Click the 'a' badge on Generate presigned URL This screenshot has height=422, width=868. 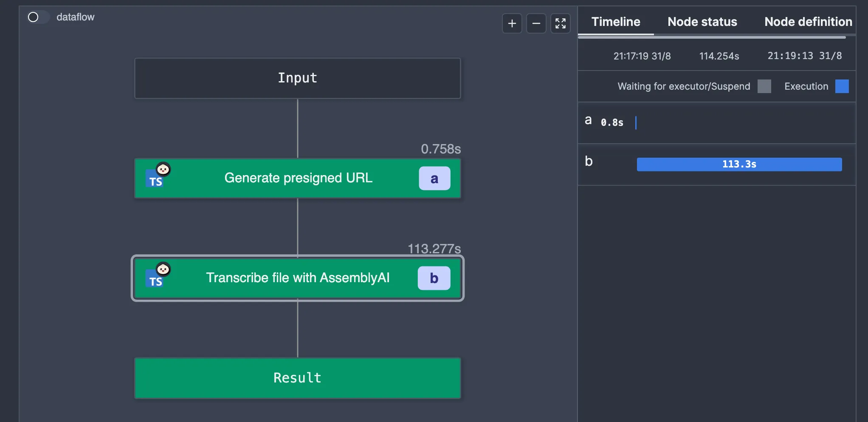[x=434, y=178]
